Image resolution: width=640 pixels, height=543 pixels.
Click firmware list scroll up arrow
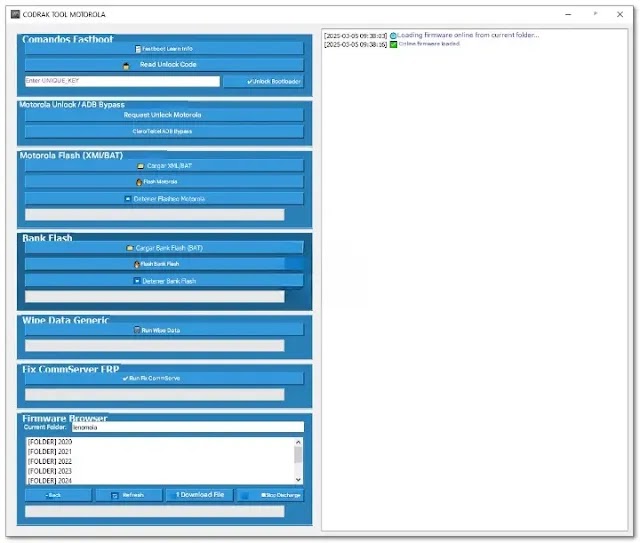pos(298,442)
